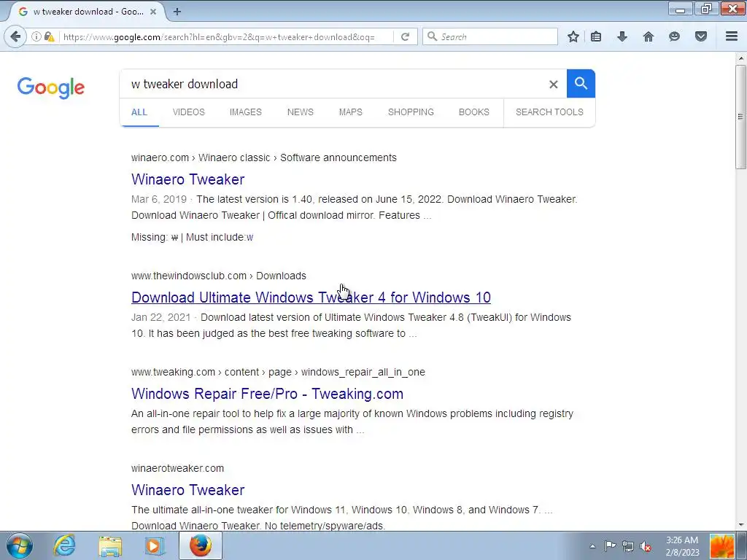Image resolution: width=747 pixels, height=560 pixels.
Task: Expand SEARCH TOOLS options
Action: (549, 112)
